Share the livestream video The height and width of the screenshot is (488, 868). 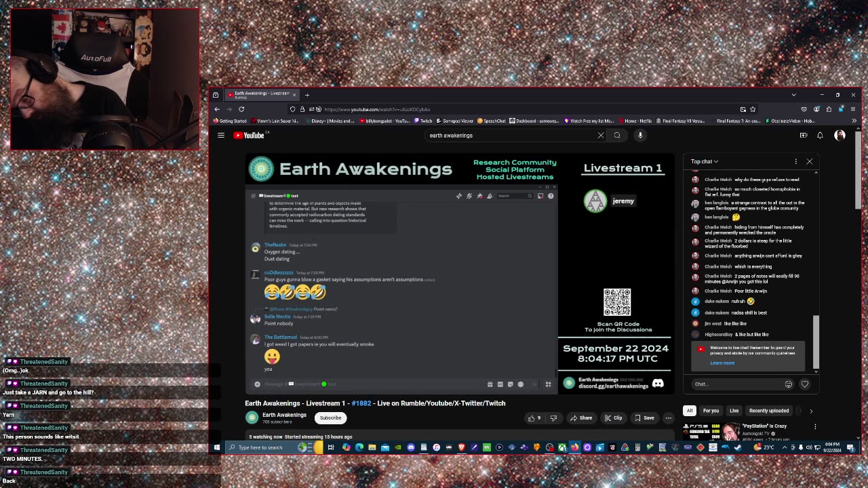[x=582, y=418]
